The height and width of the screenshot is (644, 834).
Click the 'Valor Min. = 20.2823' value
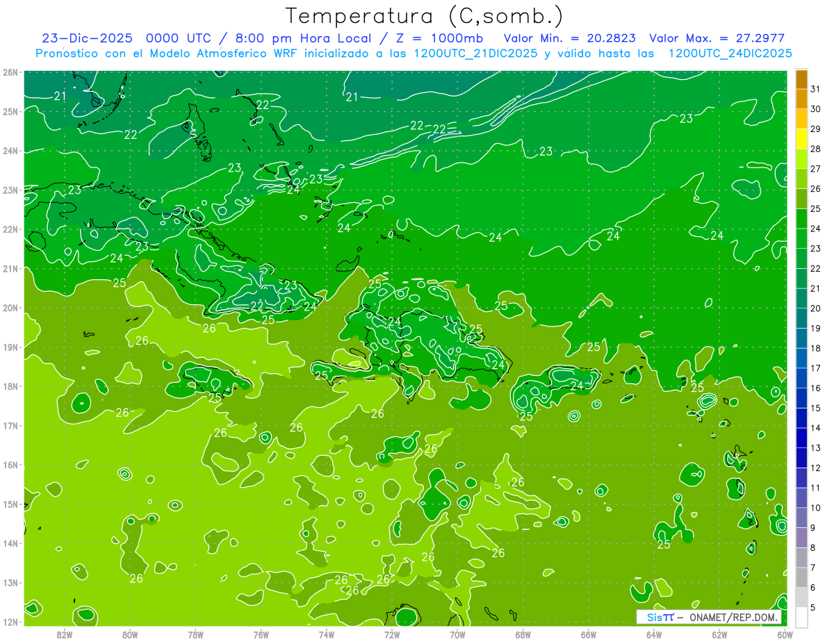coord(569,38)
